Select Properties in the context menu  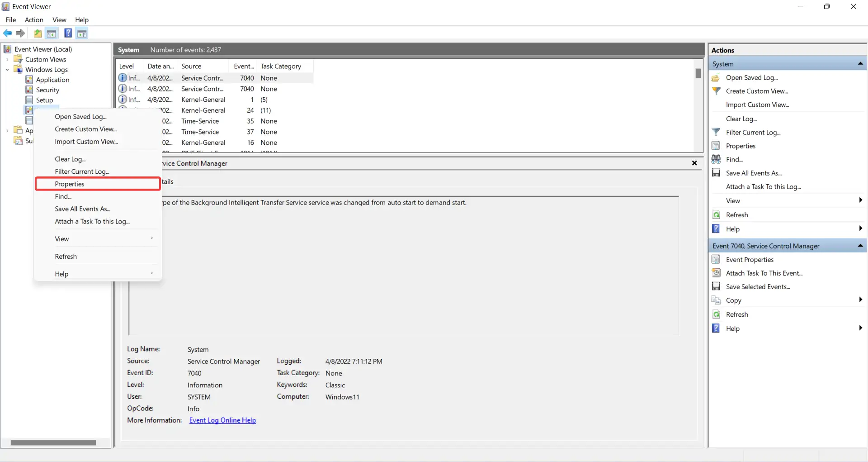click(70, 184)
